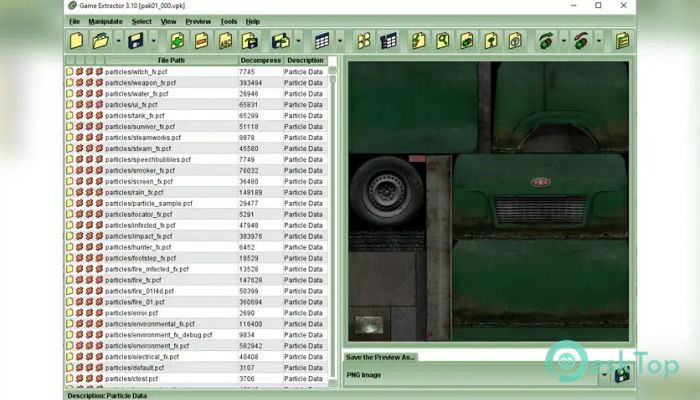
Task: Click the file list scrollbar down arrow
Action: tap(333, 383)
